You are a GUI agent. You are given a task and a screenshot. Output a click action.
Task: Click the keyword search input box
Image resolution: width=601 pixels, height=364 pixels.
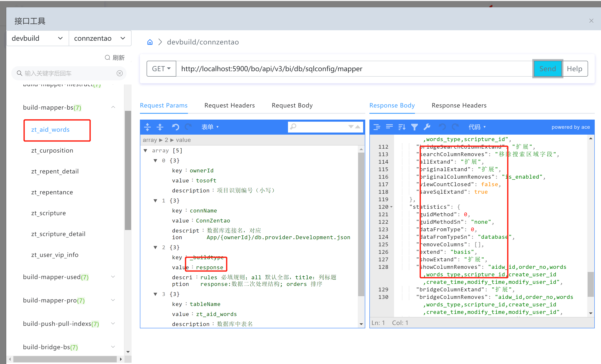click(x=69, y=73)
